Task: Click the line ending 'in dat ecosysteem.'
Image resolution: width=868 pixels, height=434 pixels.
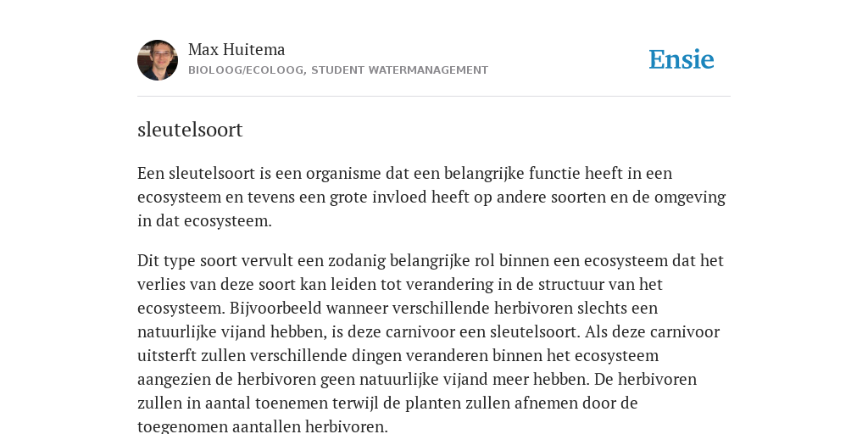Action: tap(204, 221)
